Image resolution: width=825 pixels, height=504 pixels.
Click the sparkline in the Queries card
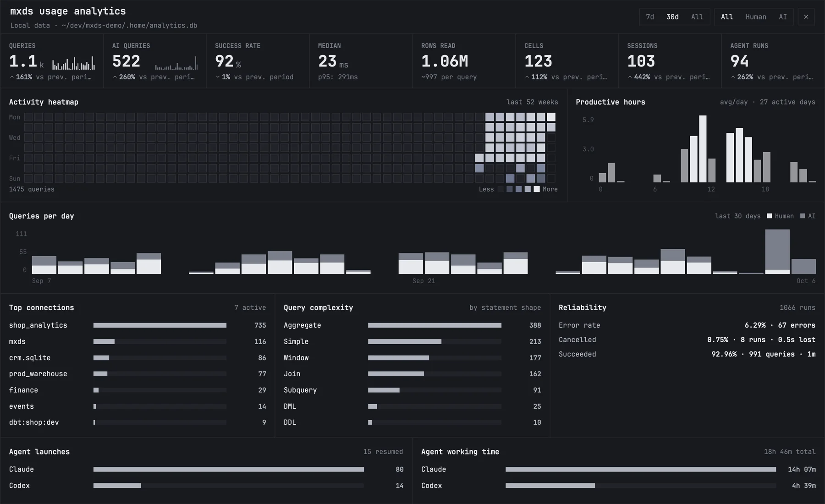point(73,63)
